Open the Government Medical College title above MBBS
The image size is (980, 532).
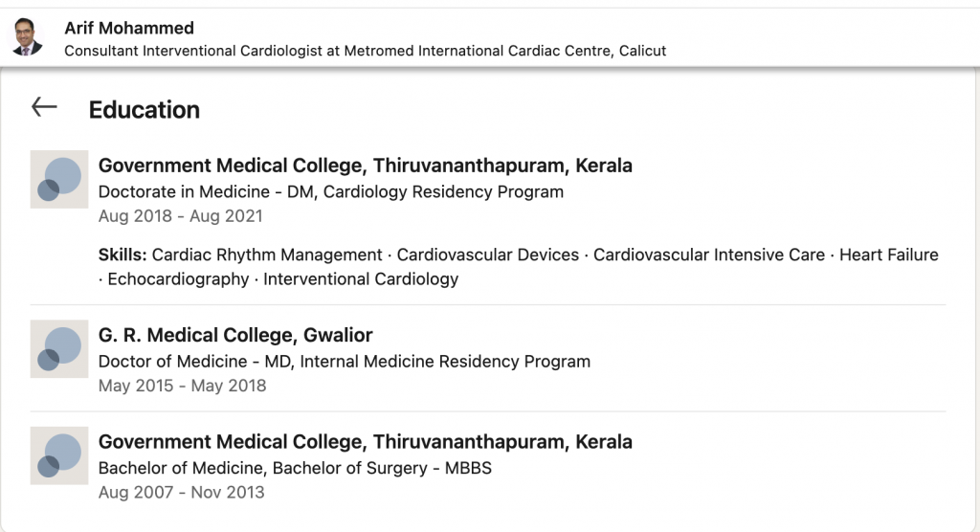[x=365, y=442]
